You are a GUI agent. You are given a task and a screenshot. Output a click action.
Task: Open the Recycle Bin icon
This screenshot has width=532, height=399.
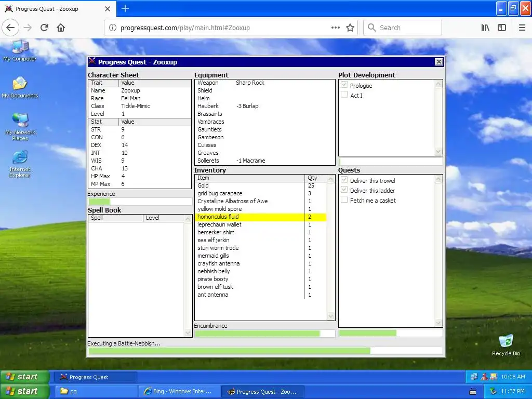click(506, 345)
